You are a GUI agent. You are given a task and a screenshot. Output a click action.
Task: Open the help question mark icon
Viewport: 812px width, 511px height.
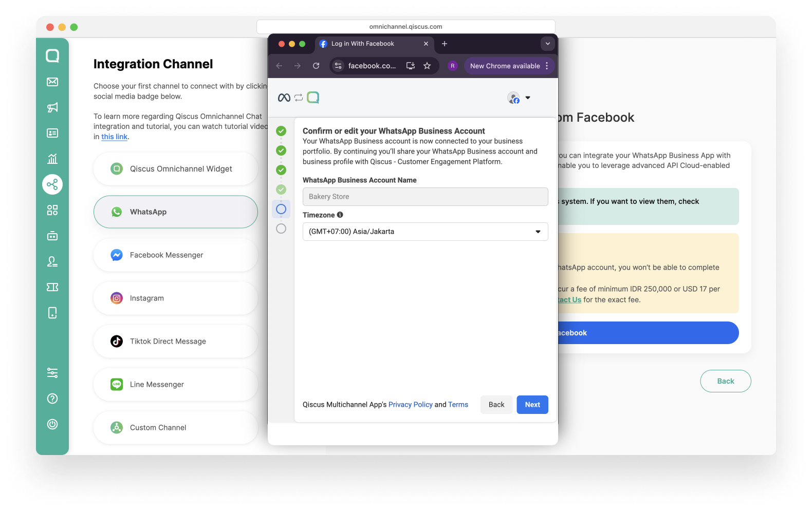52,399
